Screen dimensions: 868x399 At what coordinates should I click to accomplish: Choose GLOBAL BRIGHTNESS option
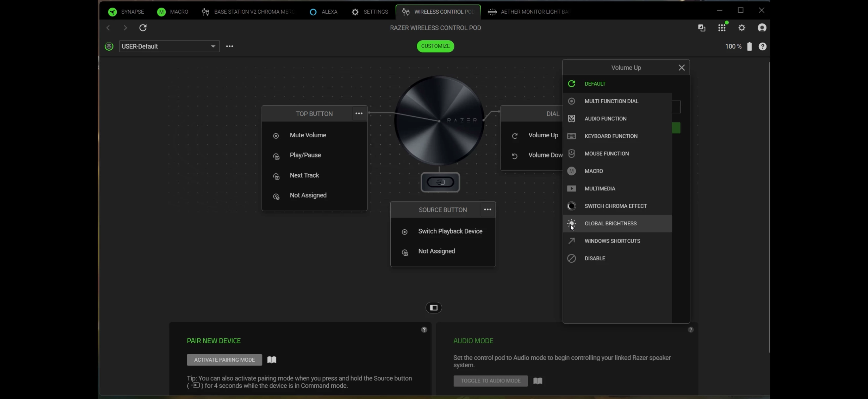617,224
